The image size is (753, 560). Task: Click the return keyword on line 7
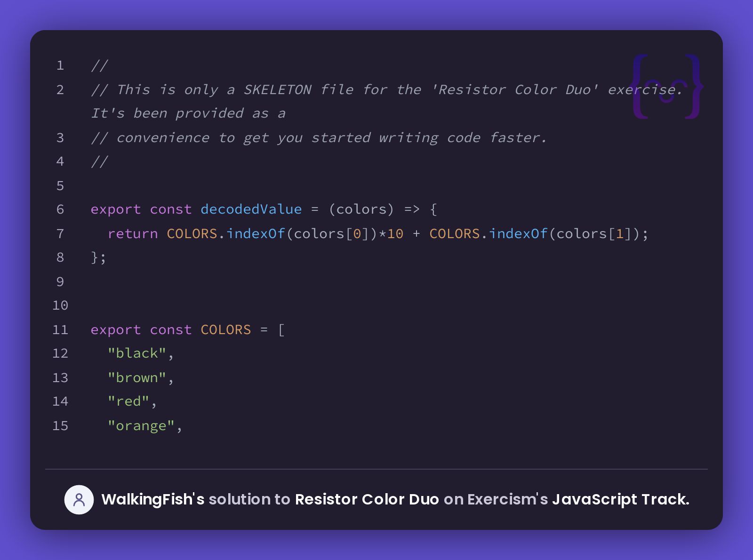coord(133,233)
